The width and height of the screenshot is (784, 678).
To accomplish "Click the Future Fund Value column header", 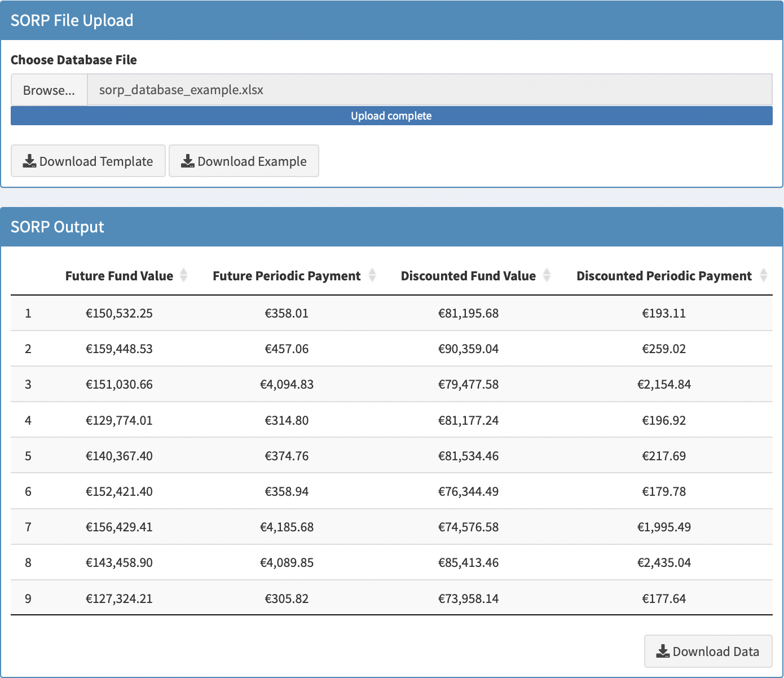I will coord(119,276).
